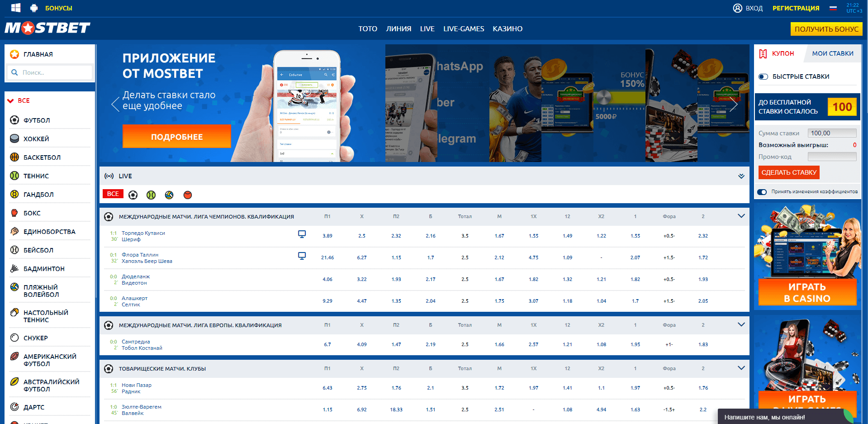Click the СДЕЛАТЬ СТАВКУ button
This screenshot has height=424, width=868.
(789, 172)
